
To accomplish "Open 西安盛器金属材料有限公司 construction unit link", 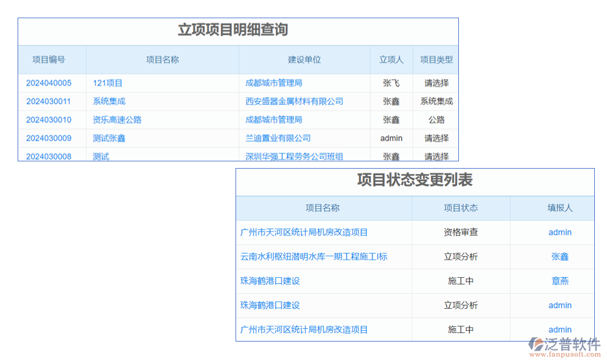I will [294, 101].
